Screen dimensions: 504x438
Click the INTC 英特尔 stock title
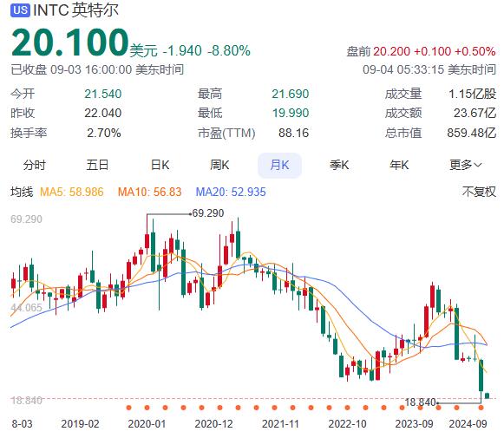tap(75, 10)
